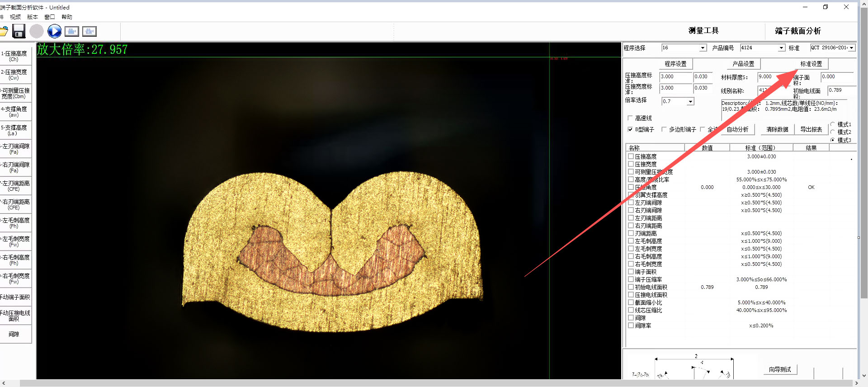Open the 视频 menu

(15, 17)
